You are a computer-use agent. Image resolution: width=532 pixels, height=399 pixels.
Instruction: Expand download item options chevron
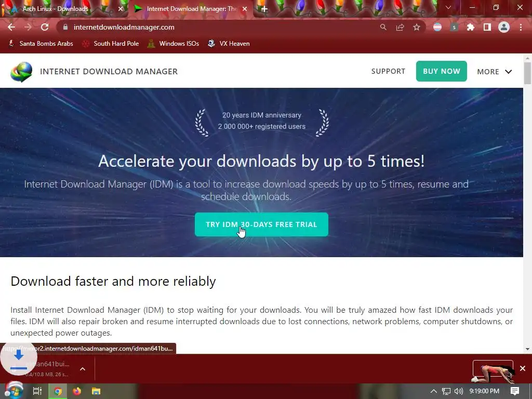[x=83, y=369]
